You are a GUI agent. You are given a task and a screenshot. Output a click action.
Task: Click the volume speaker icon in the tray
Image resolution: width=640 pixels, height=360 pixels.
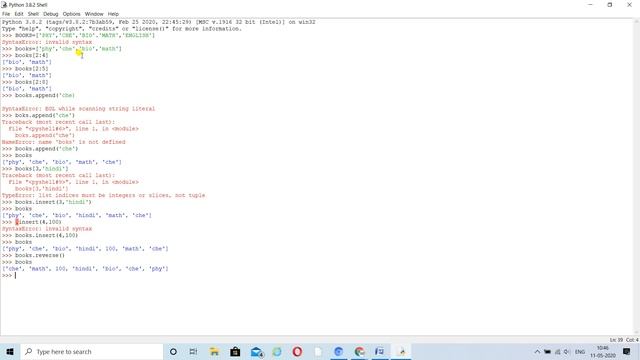[x=567, y=351]
